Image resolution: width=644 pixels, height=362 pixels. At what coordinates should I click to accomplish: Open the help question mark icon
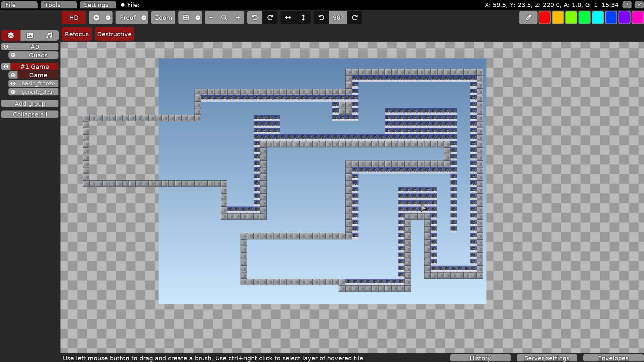tap(627, 5)
